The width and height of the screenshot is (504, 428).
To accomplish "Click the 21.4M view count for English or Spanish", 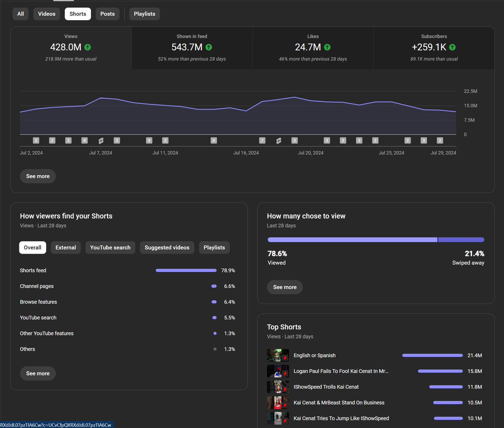I will [475, 355].
